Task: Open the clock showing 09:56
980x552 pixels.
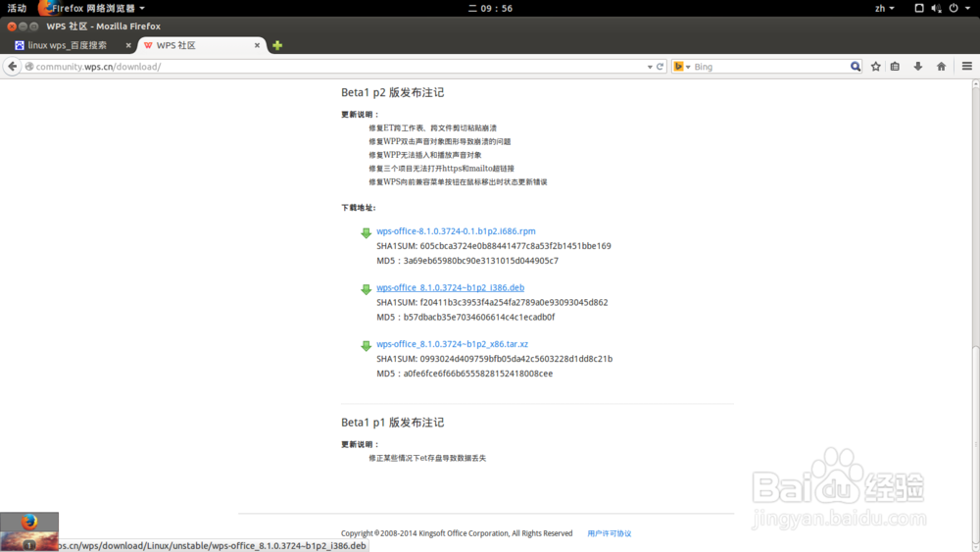Action: click(x=490, y=8)
